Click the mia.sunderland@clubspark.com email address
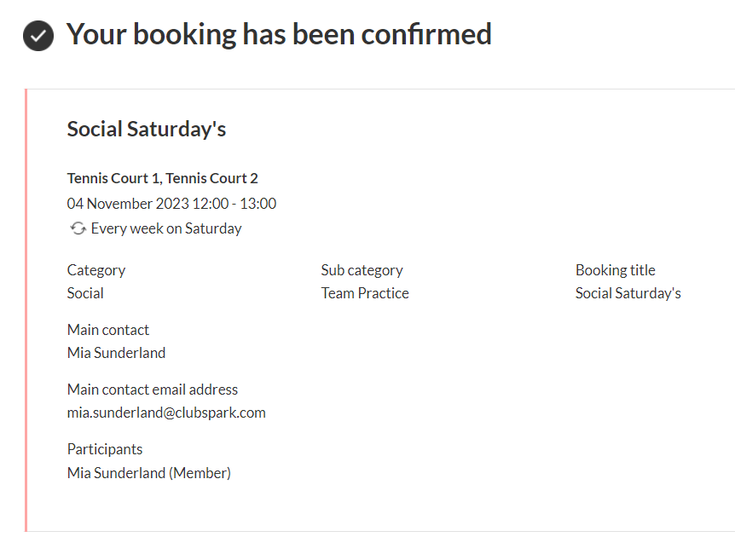The width and height of the screenshot is (735, 560). 166,413
